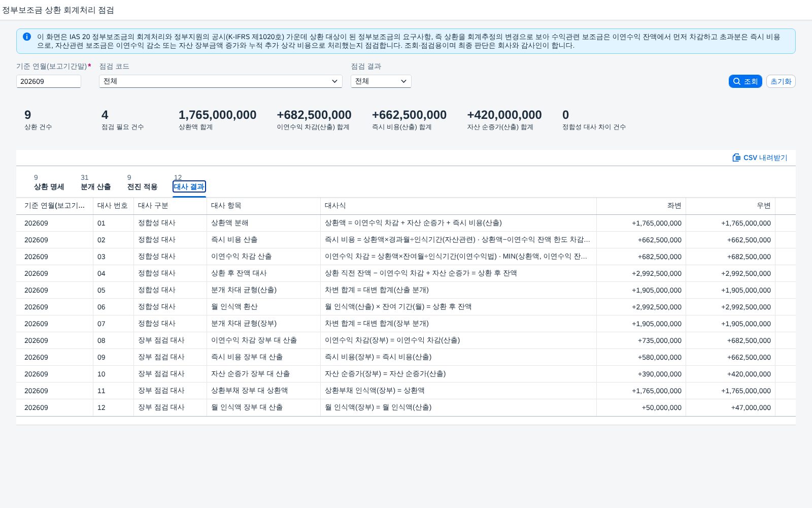
Task: Select the 월 인식액 환산 cell
Action: 263,307
